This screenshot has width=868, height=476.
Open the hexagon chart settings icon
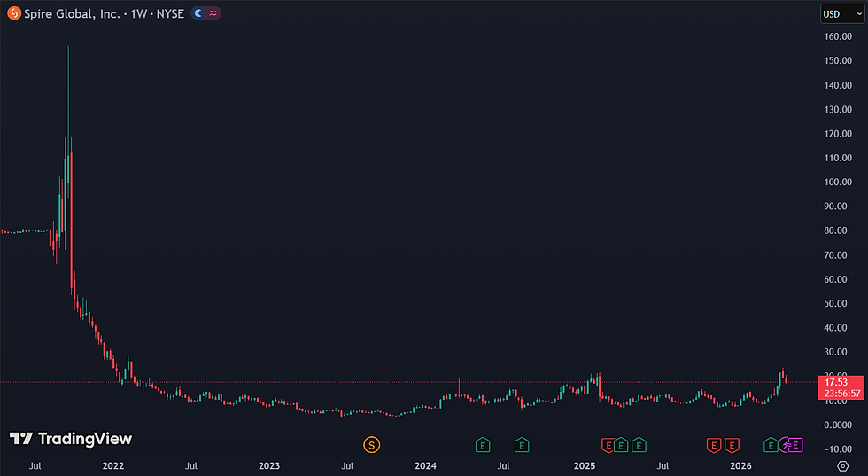coord(842,465)
